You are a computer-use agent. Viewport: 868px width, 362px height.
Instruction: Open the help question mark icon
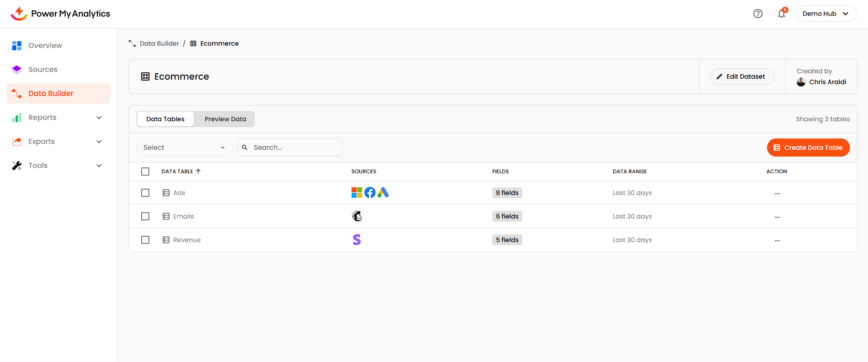coord(758,14)
